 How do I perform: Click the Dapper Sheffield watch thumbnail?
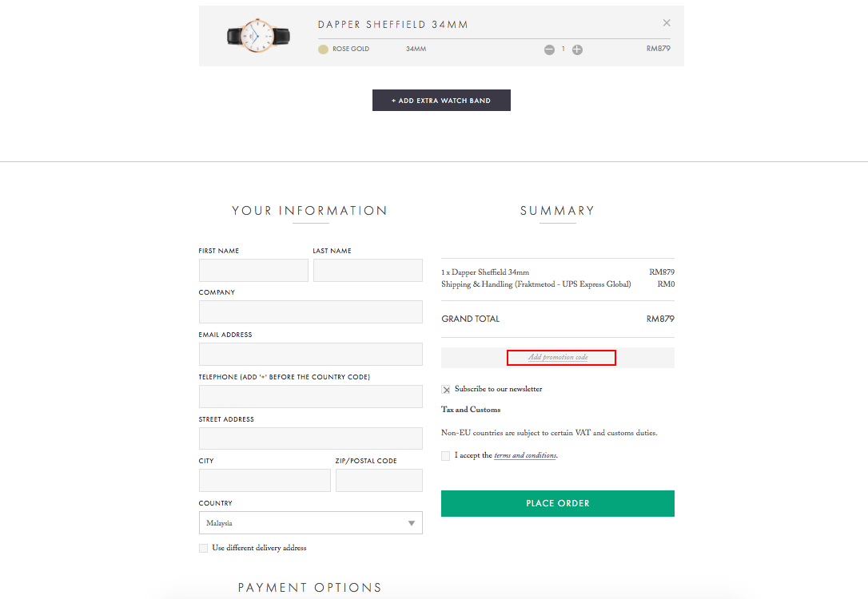[258, 36]
